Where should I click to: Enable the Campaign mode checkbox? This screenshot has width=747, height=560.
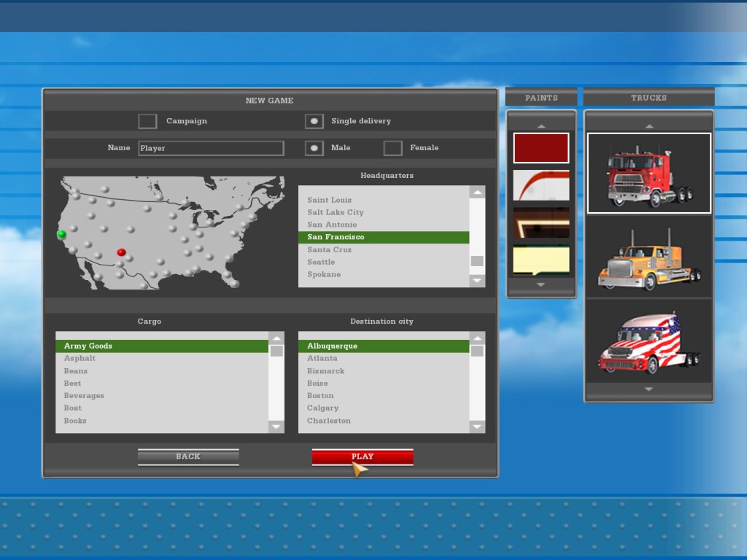point(147,121)
